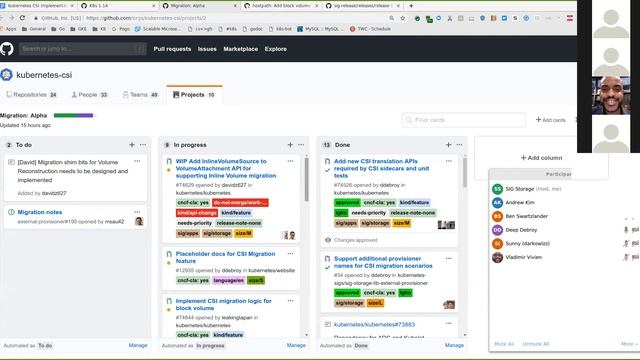Click the kind/api-change red label
This screenshot has width=640, height=360.
coord(197,213)
